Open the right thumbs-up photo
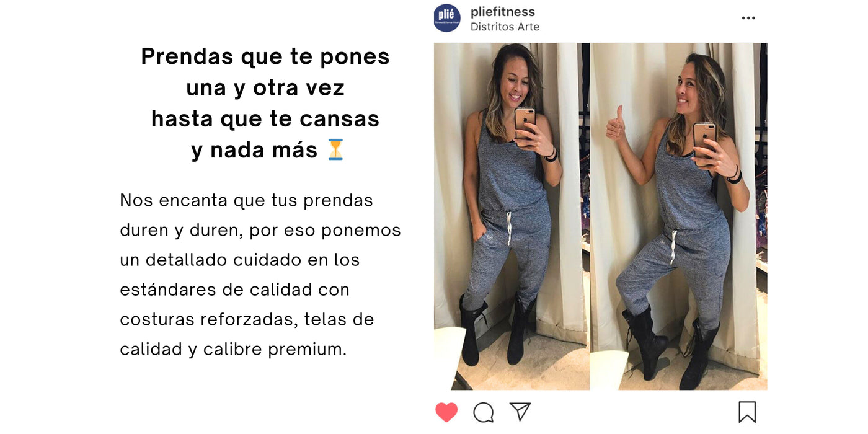 coord(679,216)
